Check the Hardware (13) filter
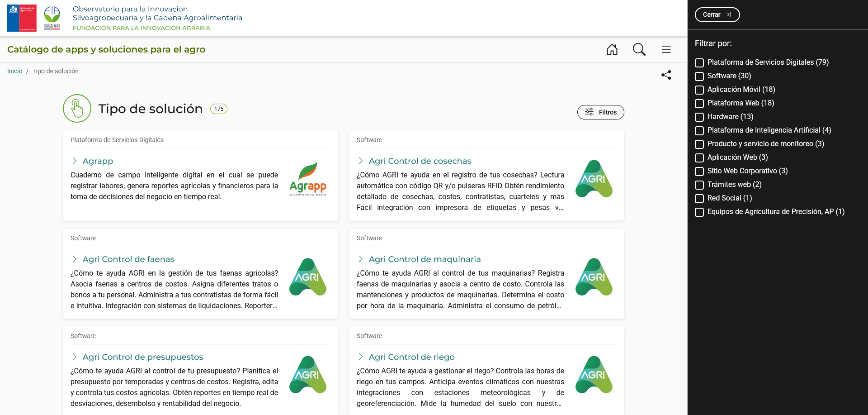Viewport: 868px width, 415px height. click(699, 117)
